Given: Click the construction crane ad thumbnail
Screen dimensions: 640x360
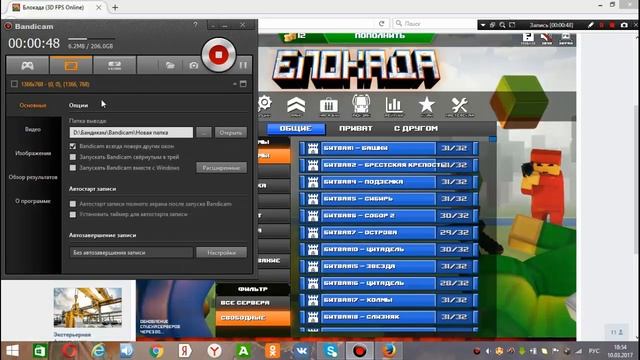Looking at the screenshot, I should point(88,307).
